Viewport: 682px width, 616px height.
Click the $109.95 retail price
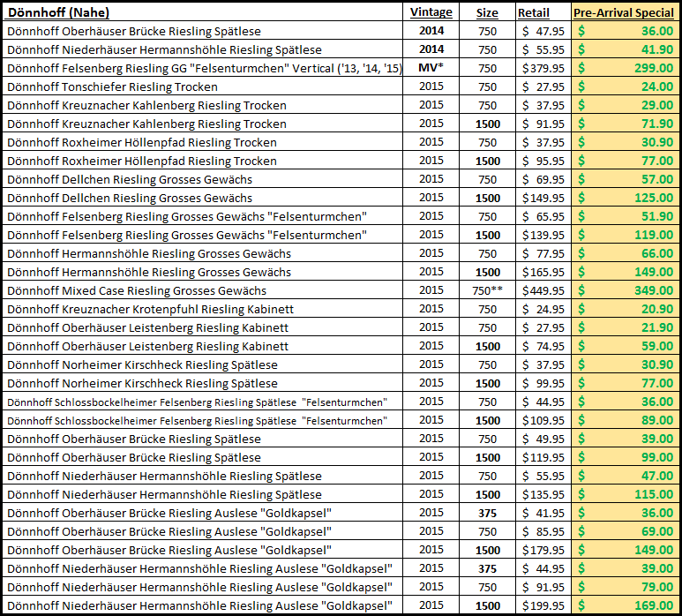543,421
